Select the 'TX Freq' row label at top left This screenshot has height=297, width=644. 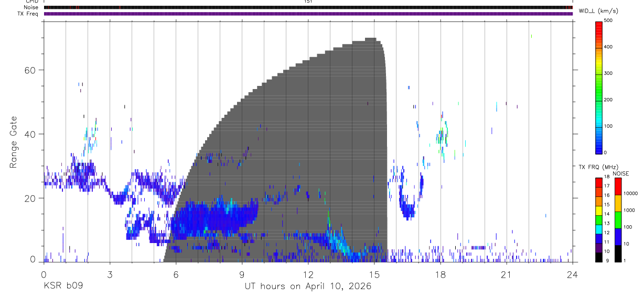pyautogui.click(x=29, y=14)
